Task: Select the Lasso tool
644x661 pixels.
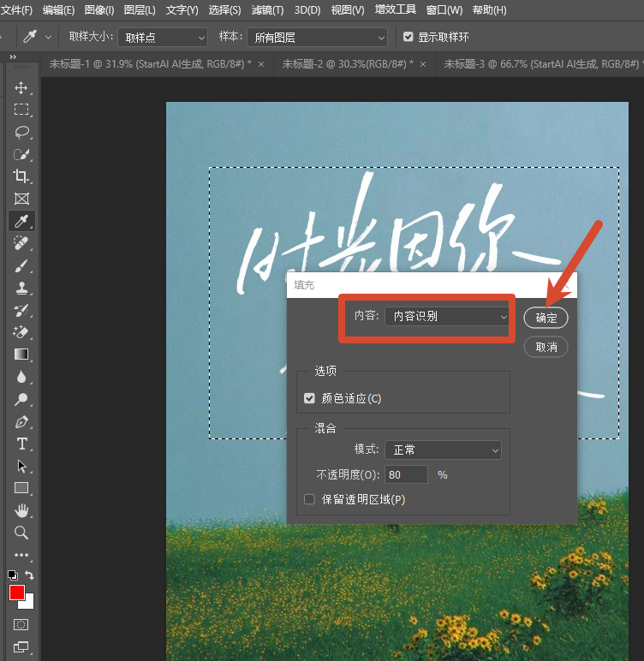Action: click(x=21, y=132)
